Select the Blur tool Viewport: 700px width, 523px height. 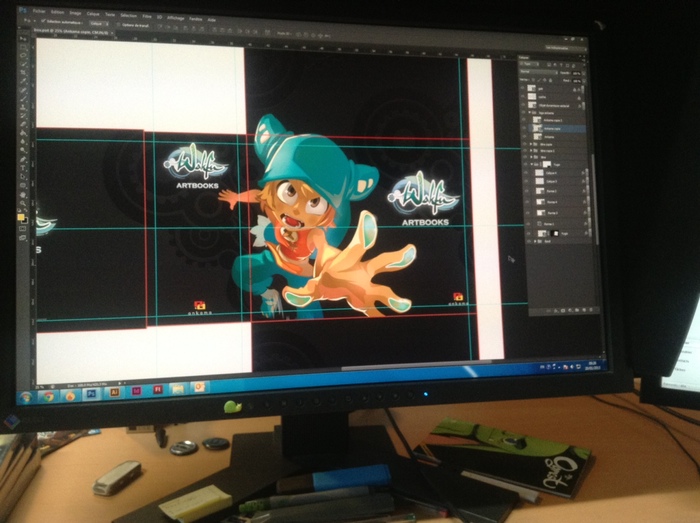point(23,141)
